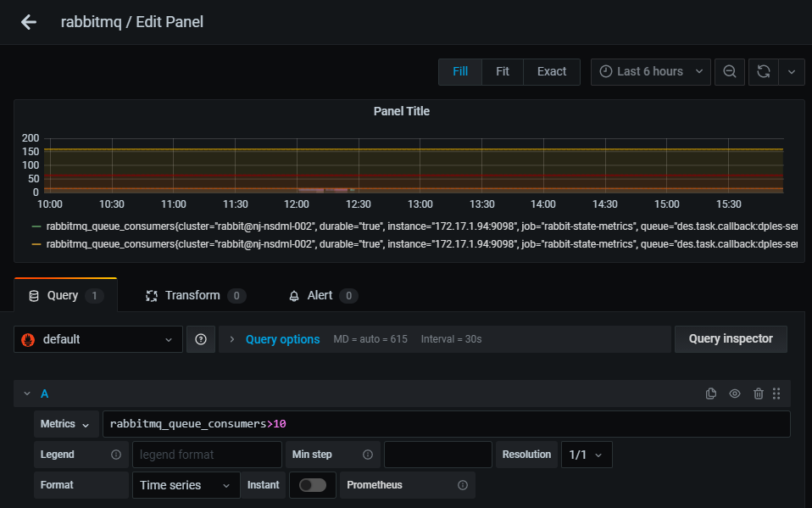Expand the Query options section
Image resolution: width=812 pixels, height=508 pixels.
click(x=282, y=339)
